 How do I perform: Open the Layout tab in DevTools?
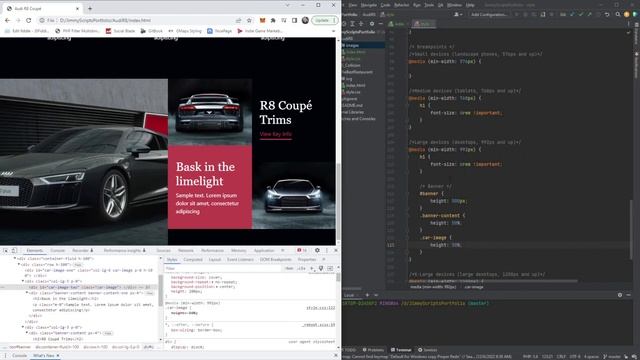point(215,259)
